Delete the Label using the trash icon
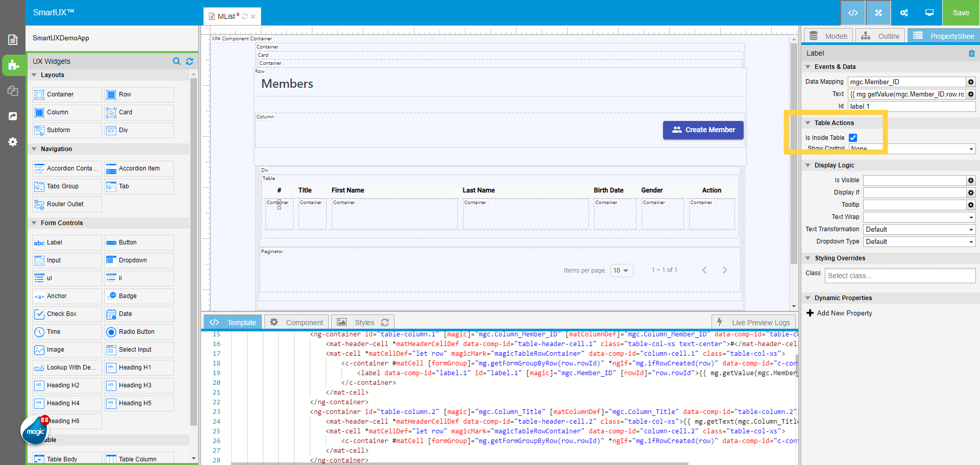The width and height of the screenshot is (980, 465). 972,53
